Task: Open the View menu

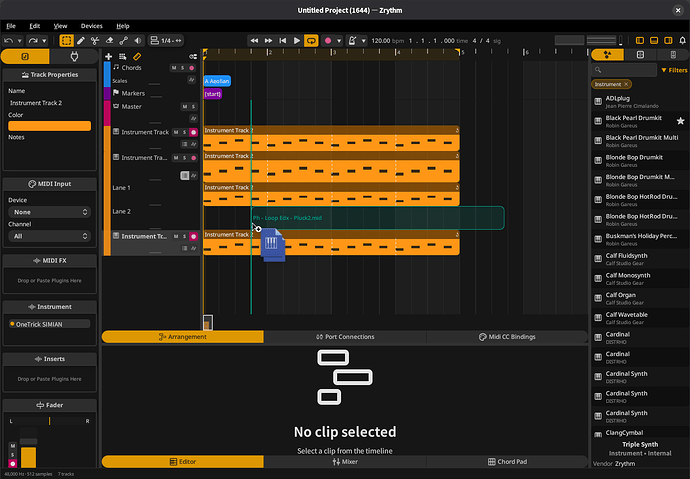Action: coord(60,26)
